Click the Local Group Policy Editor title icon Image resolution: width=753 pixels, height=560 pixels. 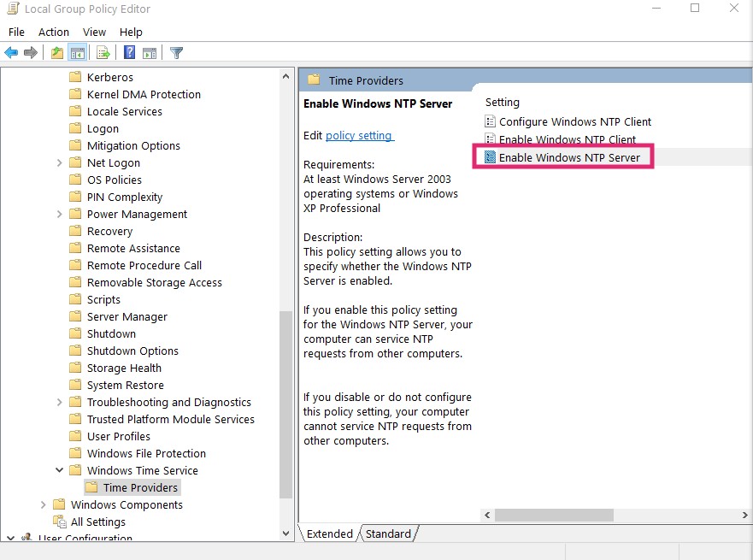[x=13, y=9]
